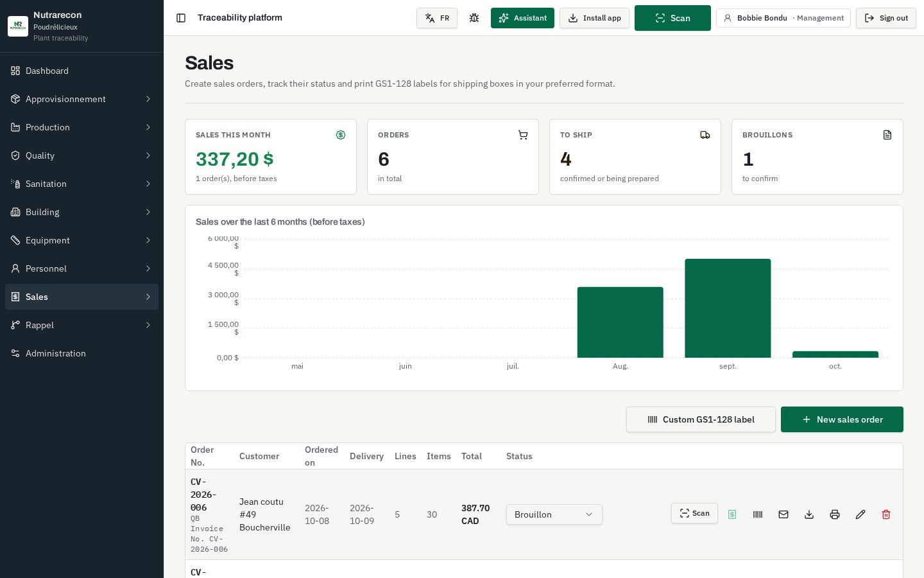This screenshot has height=578, width=924.
Task: Go to Administration in the sidebar
Action: (x=81, y=353)
